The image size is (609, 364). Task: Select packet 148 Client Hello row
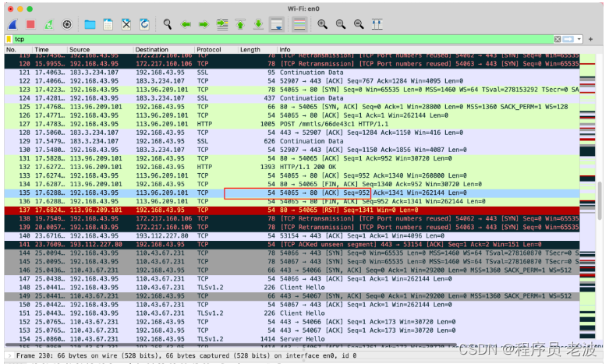[292, 288]
